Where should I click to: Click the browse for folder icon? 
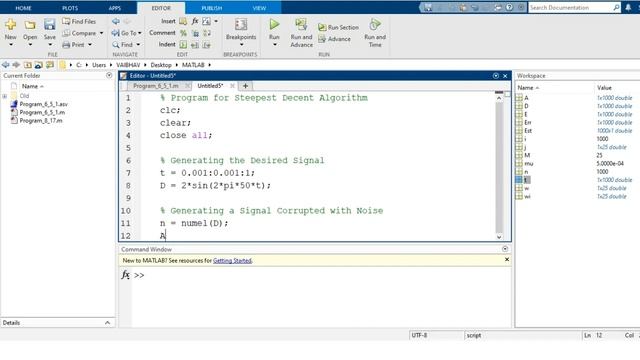pyautogui.click(x=38, y=64)
